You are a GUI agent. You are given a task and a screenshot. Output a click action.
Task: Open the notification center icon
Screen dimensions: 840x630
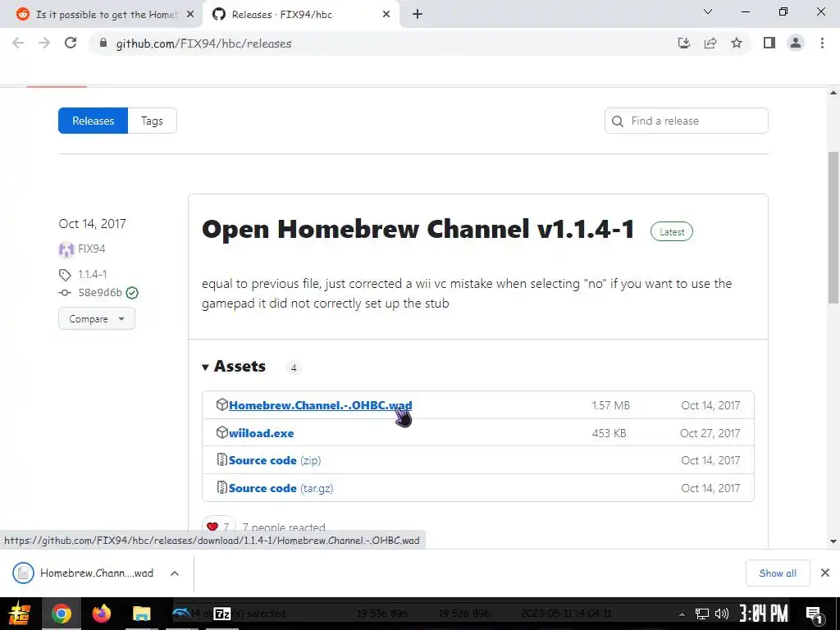point(815,615)
